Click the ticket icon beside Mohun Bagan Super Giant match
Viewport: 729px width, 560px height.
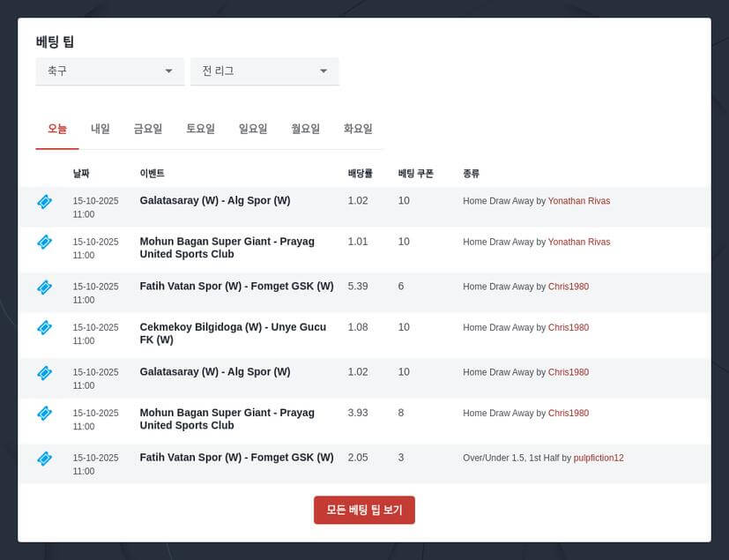(x=44, y=242)
